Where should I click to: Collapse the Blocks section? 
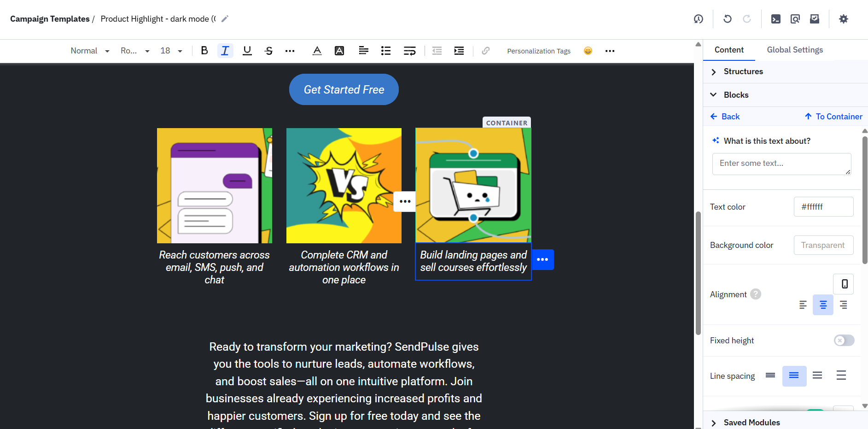pyautogui.click(x=786, y=95)
